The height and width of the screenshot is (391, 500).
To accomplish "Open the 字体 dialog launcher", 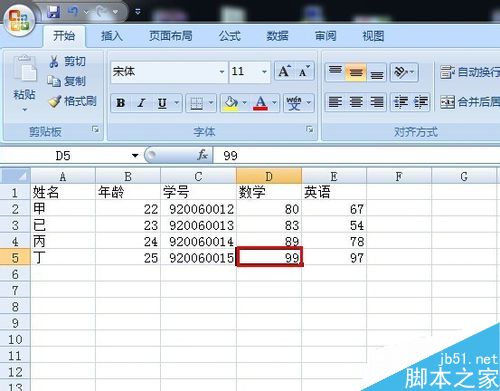I will (310, 129).
